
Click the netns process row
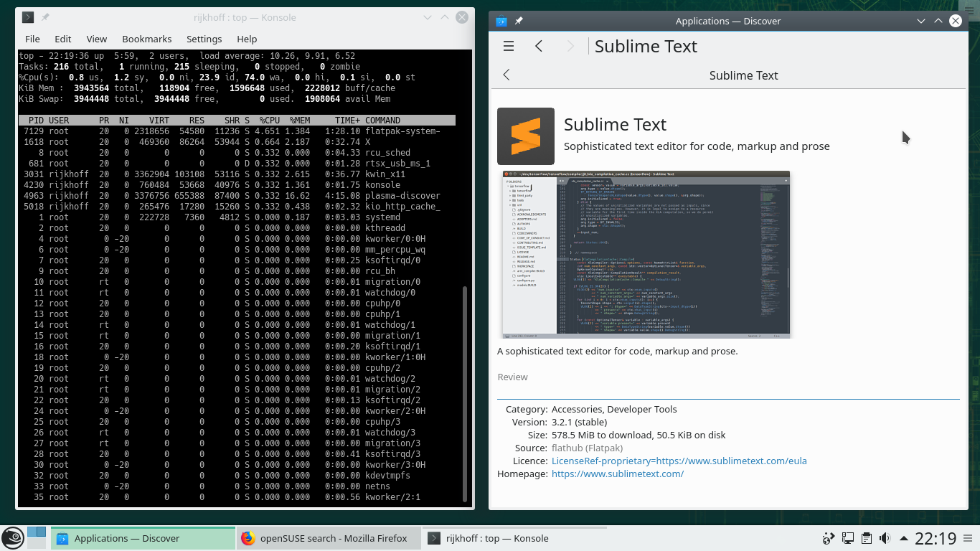click(237, 486)
